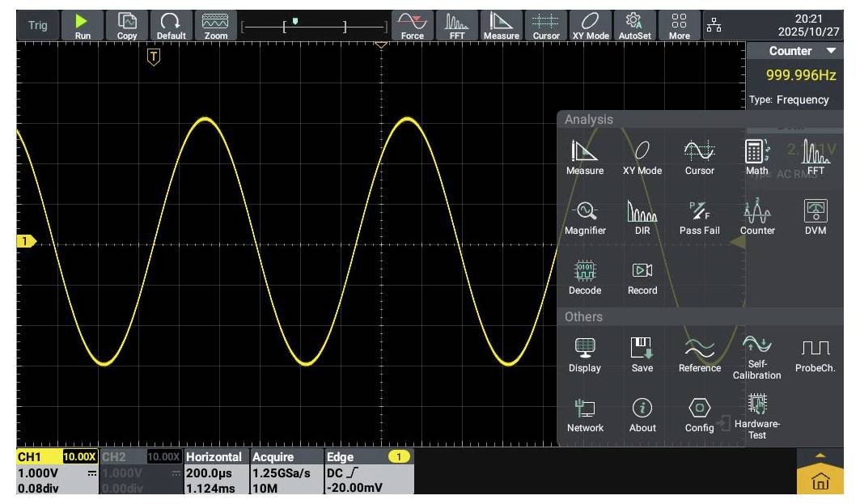
Task: Start Self-Calibration from the Others section
Action: tap(756, 357)
